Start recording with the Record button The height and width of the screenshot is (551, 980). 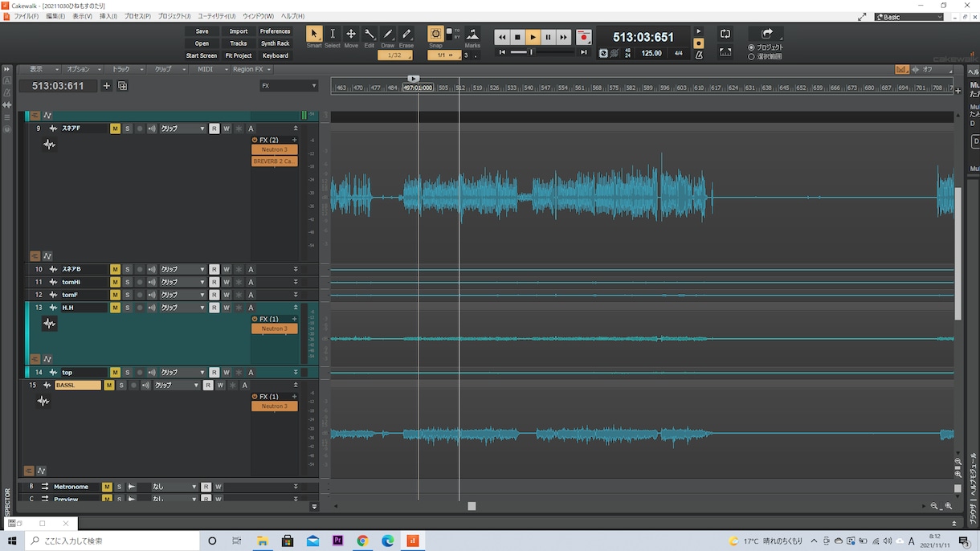click(584, 37)
